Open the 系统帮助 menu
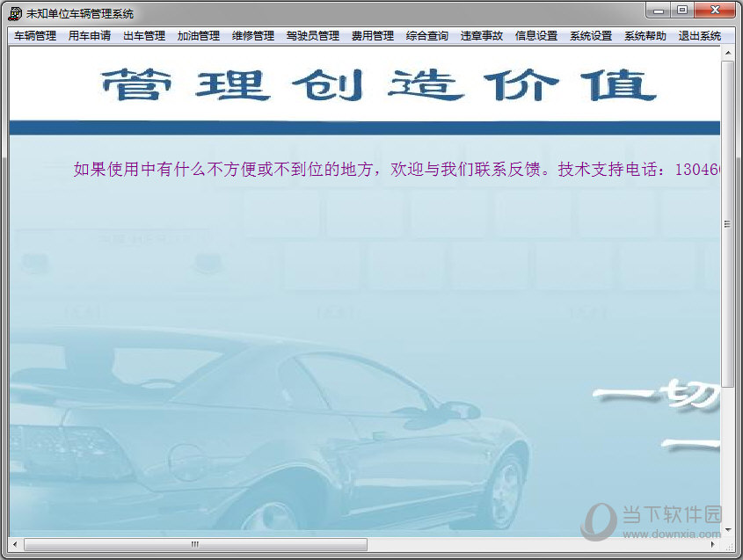 pyautogui.click(x=645, y=36)
